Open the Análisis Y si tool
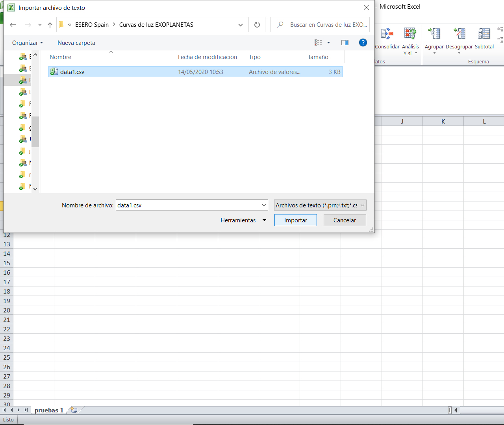Screen dimensions: 504x425 (410, 34)
